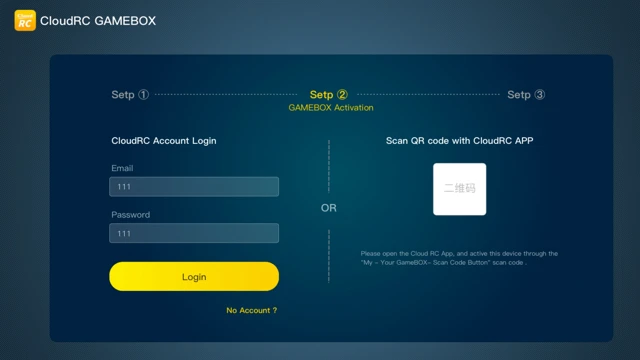
Task: Select the Setp ③ step indicator
Action: [526, 95]
